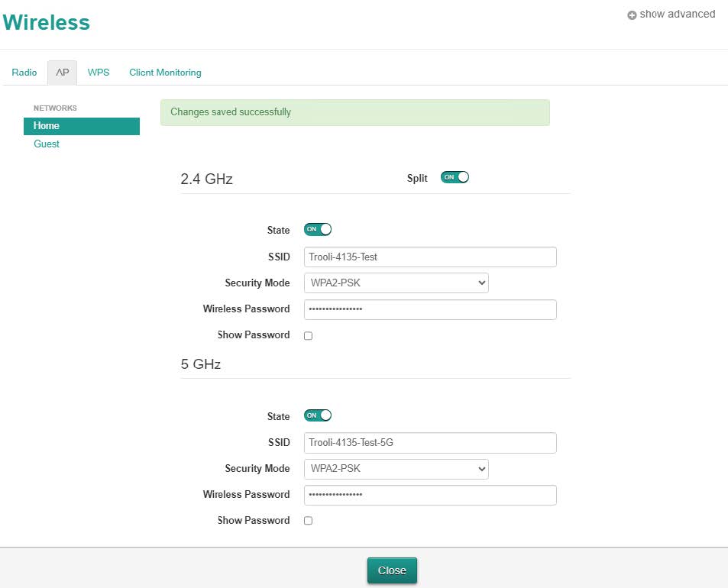Viewport: 728px width, 588px height.
Task: Enable Show Password for the 2.4 GHz network
Action: point(308,335)
